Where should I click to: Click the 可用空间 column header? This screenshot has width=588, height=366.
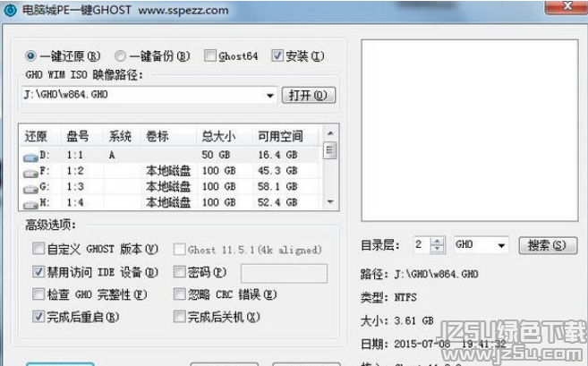click(285, 136)
